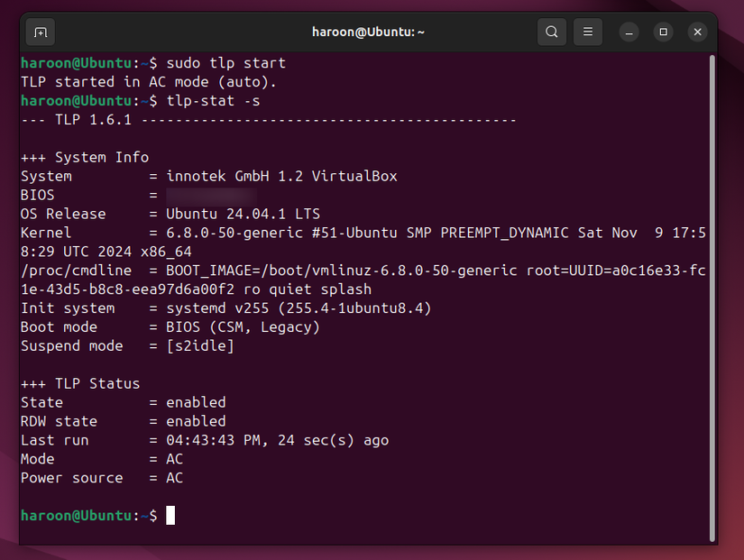Click the window menu icon on the right

(x=587, y=32)
